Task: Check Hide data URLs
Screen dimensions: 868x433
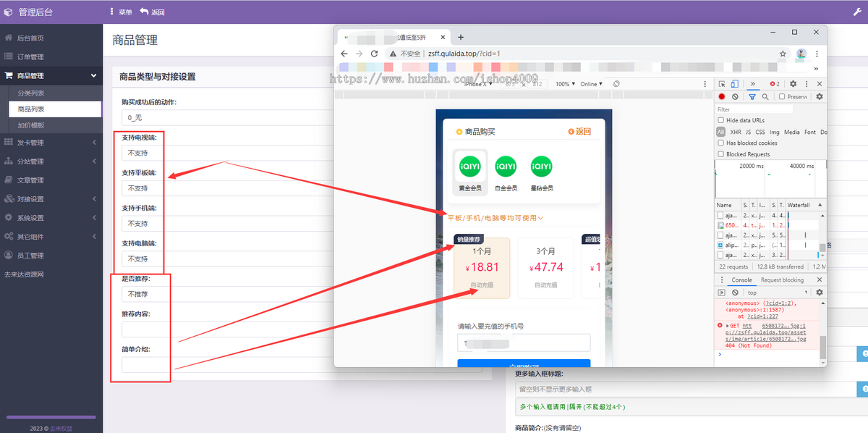Action: 720,120
